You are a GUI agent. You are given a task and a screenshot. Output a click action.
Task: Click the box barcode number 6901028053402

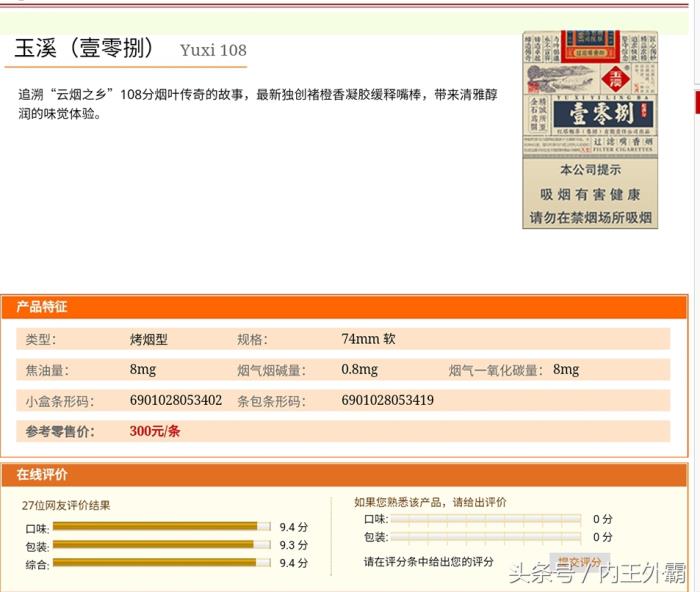point(176,400)
